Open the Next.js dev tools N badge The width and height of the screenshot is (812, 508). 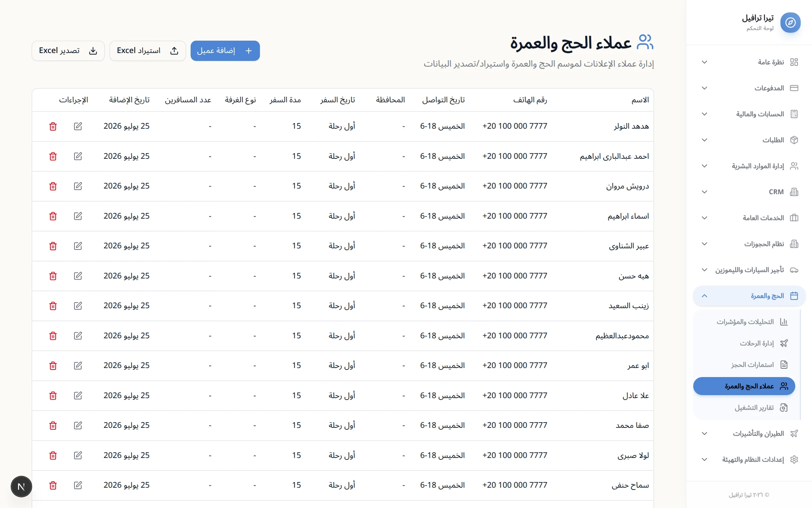coord(21,487)
